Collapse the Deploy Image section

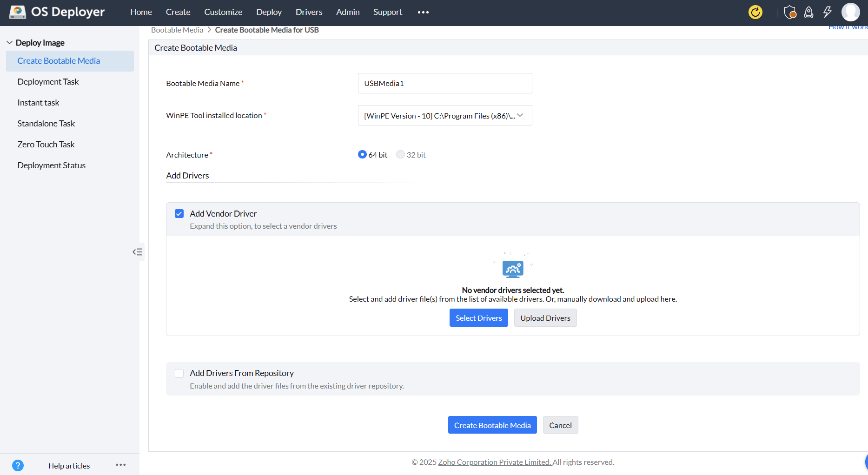click(9, 42)
